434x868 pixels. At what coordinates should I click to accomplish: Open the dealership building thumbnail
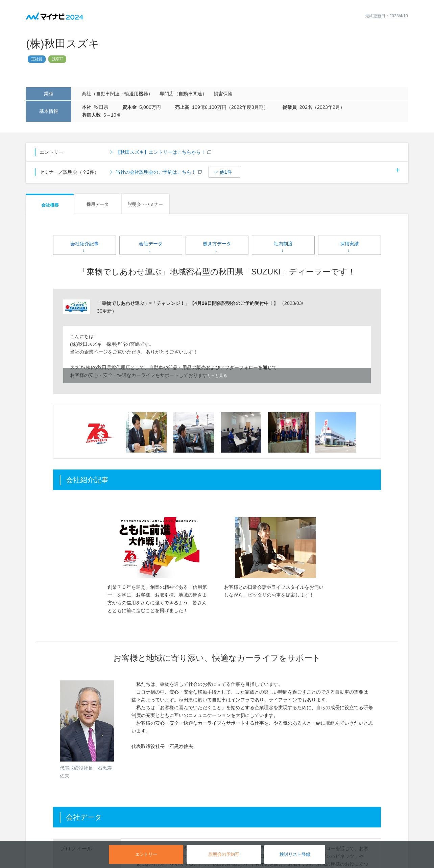click(x=336, y=432)
